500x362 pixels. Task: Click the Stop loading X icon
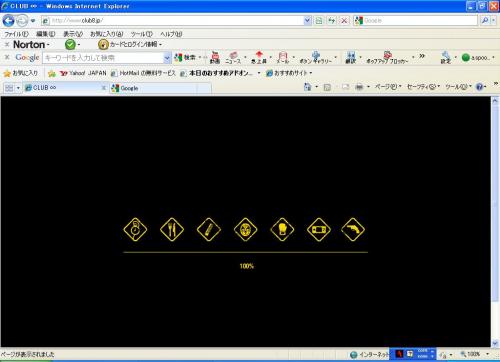pos(344,21)
